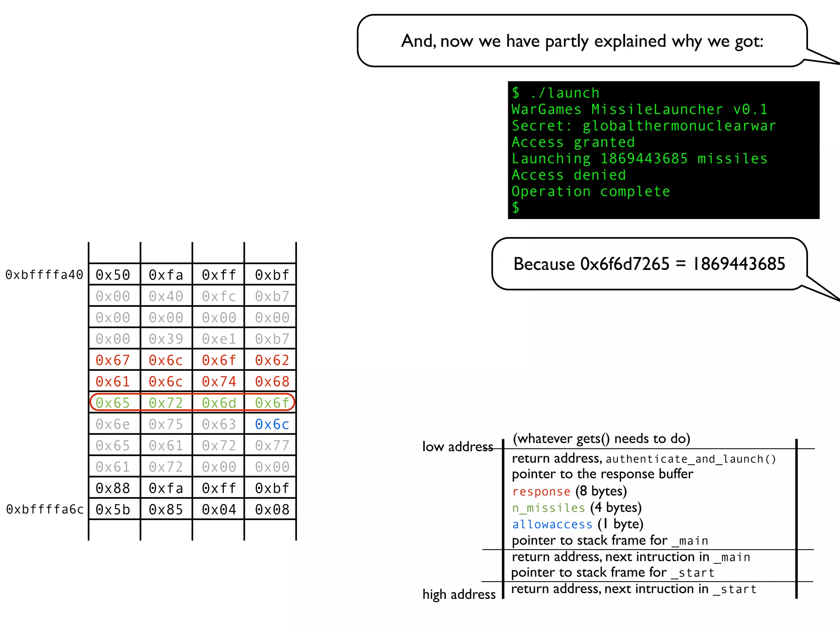Click the 0x50 cell in top row
The width and height of the screenshot is (840, 630).
(x=113, y=275)
